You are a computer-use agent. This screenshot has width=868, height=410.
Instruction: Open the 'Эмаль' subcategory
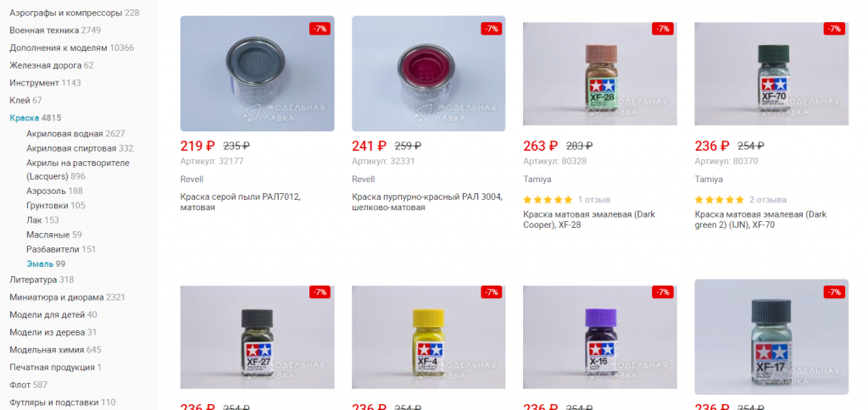tap(40, 264)
